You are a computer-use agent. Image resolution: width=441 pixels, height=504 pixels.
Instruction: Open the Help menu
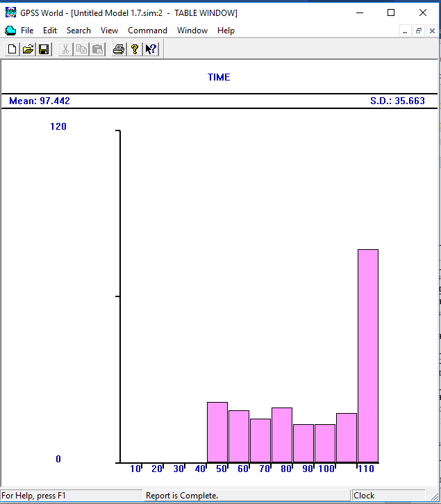coord(226,31)
